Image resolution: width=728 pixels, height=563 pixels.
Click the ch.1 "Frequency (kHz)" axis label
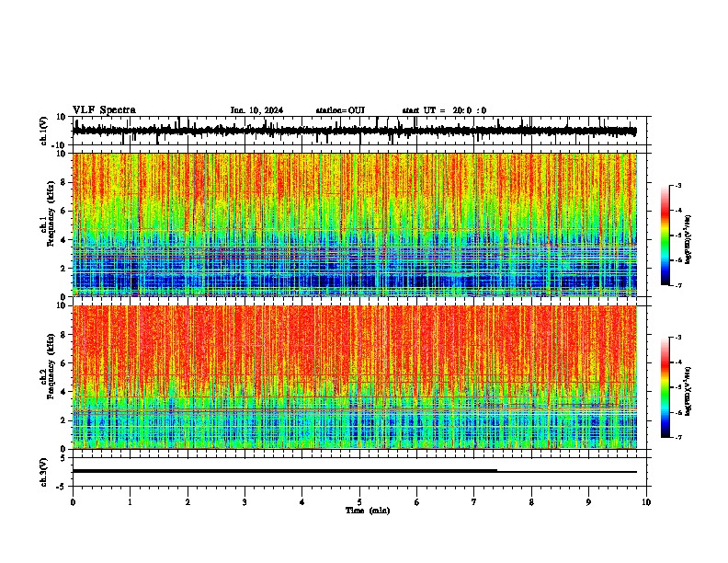pyautogui.click(x=51, y=213)
